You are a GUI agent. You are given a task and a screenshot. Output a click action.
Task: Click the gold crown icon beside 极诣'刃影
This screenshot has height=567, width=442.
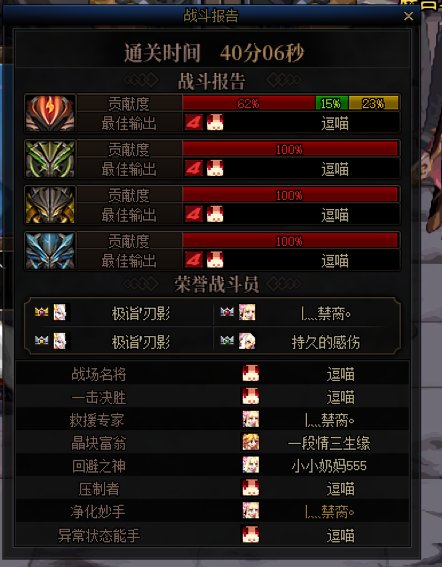(42, 312)
